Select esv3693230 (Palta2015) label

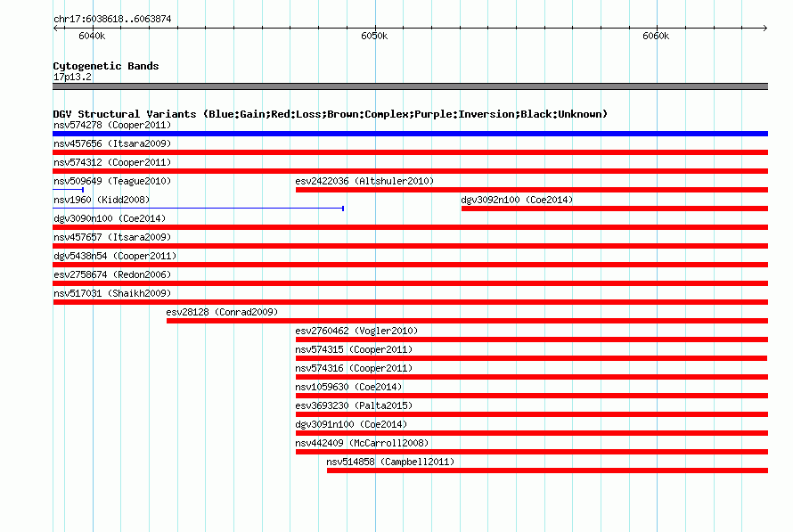coord(354,405)
